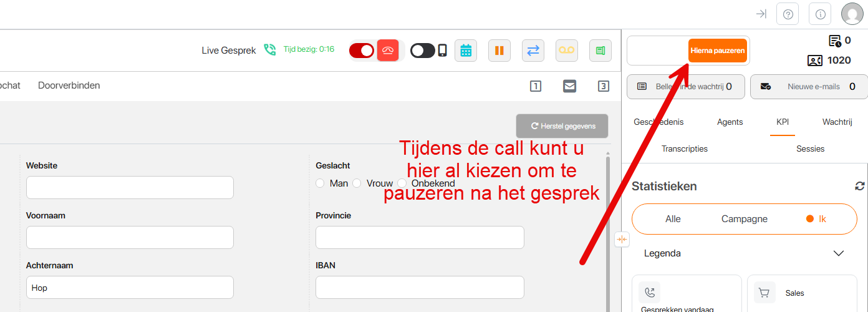Open the teal calendar icon

(466, 51)
